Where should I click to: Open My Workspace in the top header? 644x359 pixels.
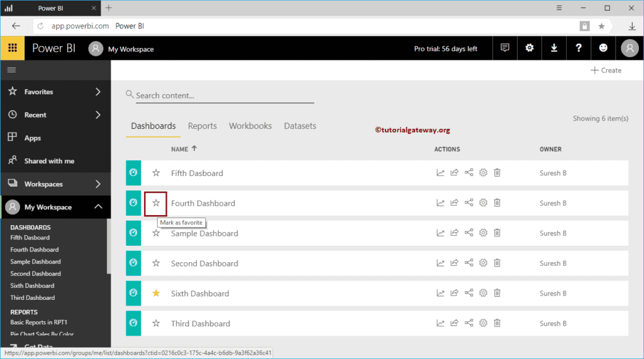[131, 49]
